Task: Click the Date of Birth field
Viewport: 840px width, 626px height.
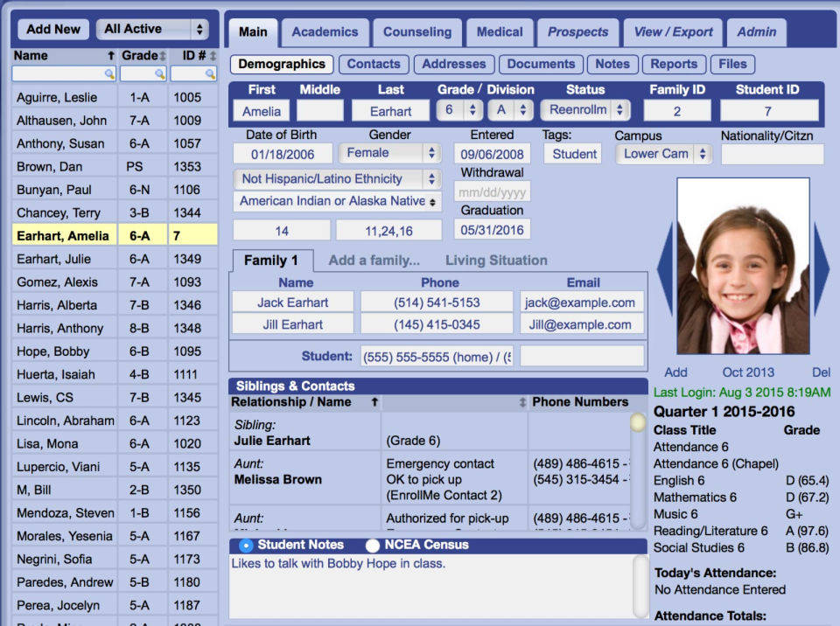Action: [282, 154]
